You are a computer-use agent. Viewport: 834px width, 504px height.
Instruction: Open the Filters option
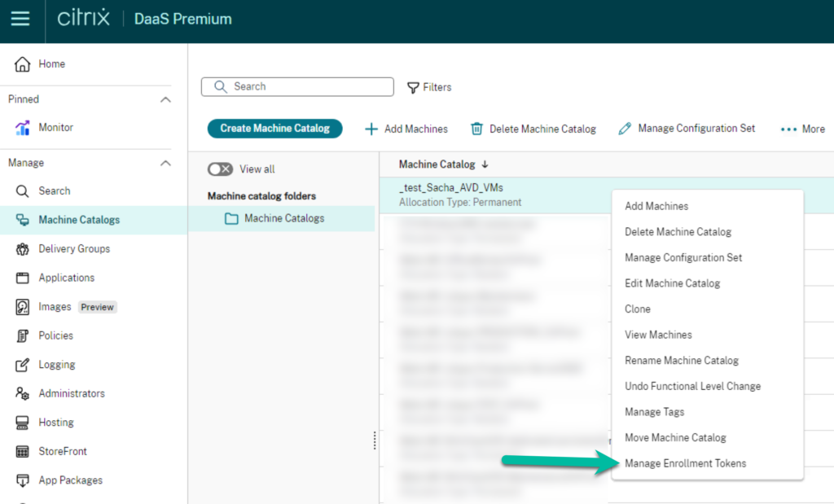[429, 87]
